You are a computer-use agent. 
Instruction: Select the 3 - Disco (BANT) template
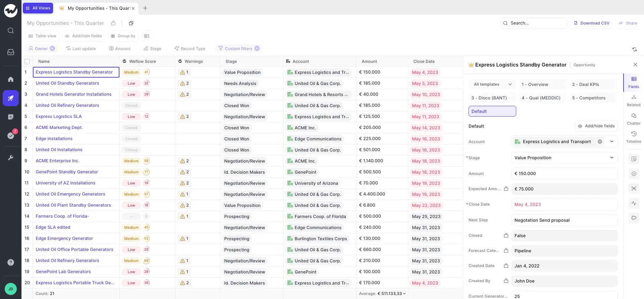click(492, 98)
